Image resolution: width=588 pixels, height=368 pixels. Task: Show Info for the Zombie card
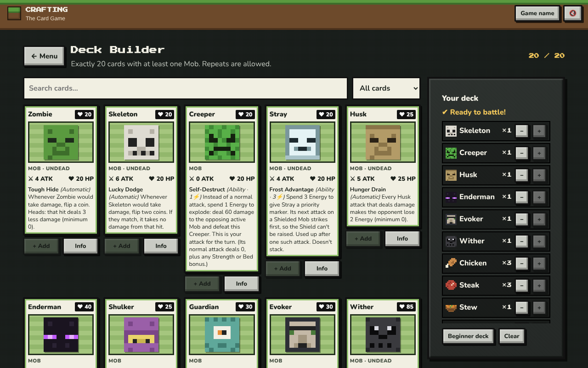pyautogui.click(x=80, y=246)
